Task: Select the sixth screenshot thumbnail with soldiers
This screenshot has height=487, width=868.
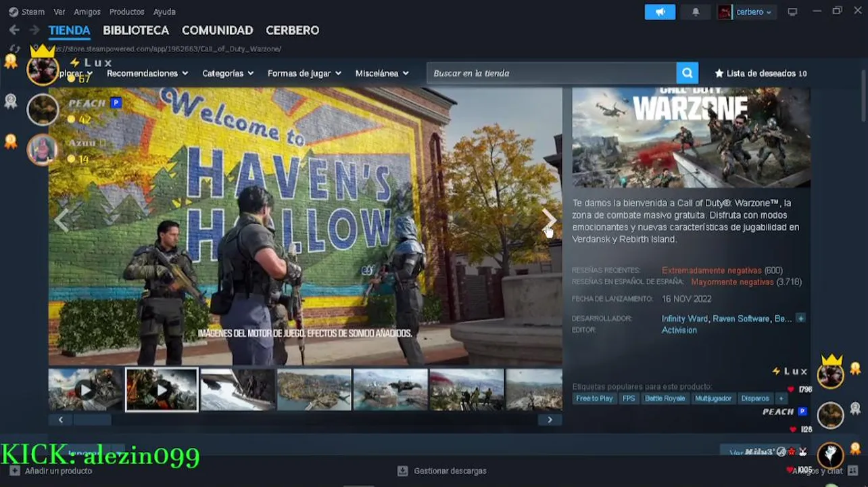Action: pos(467,390)
